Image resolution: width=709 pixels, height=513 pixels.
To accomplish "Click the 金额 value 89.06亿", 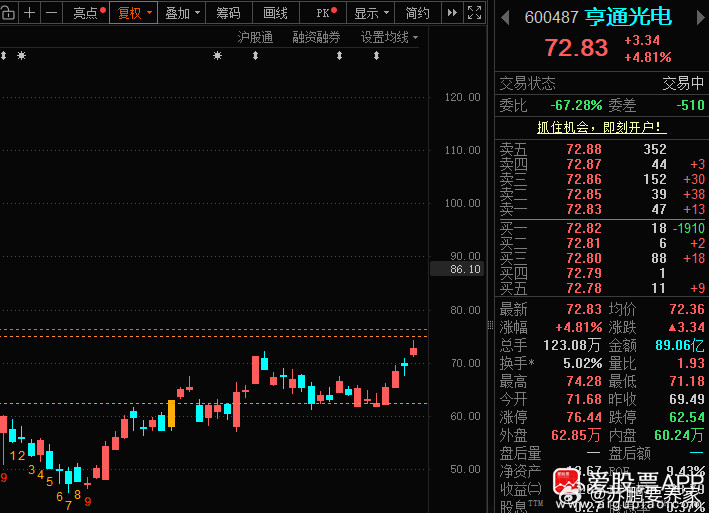I will (x=680, y=345).
